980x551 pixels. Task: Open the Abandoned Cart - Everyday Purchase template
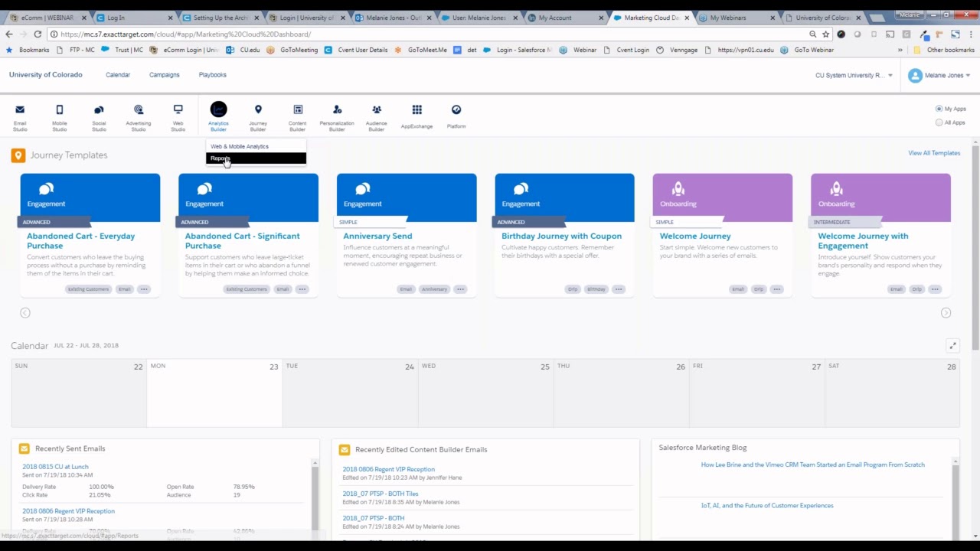point(90,234)
